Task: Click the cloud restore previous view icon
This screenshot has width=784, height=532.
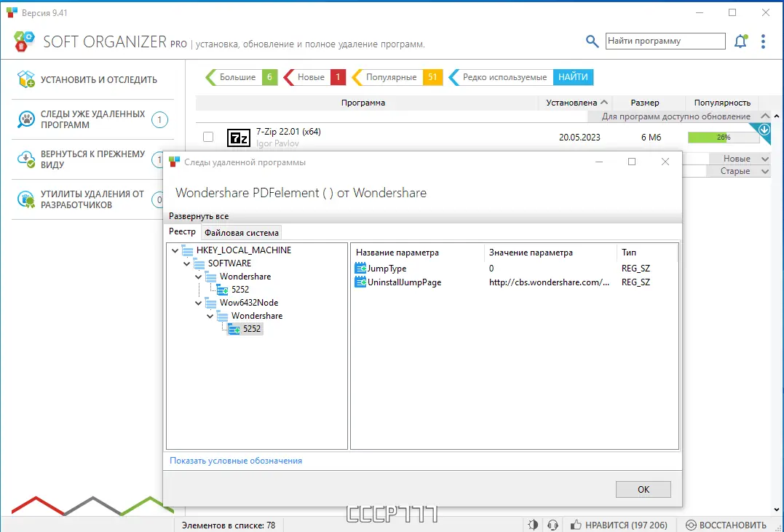Action: (x=26, y=159)
